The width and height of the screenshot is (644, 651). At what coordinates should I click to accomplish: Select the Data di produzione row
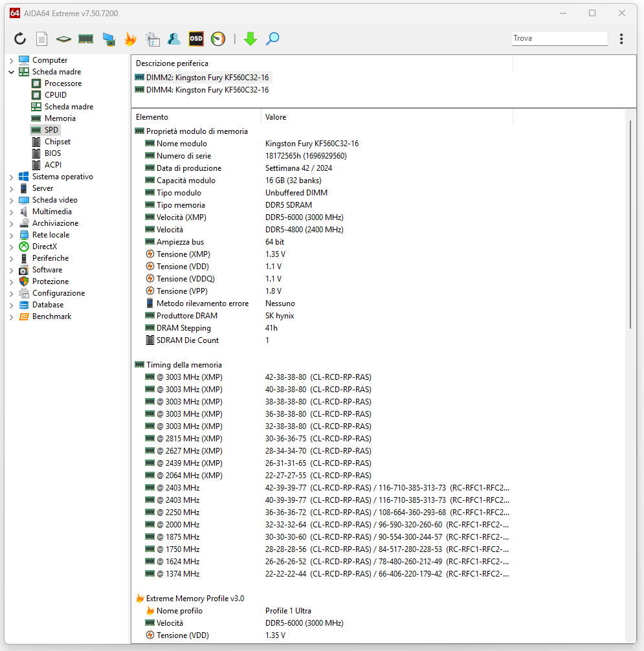[322, 168]
